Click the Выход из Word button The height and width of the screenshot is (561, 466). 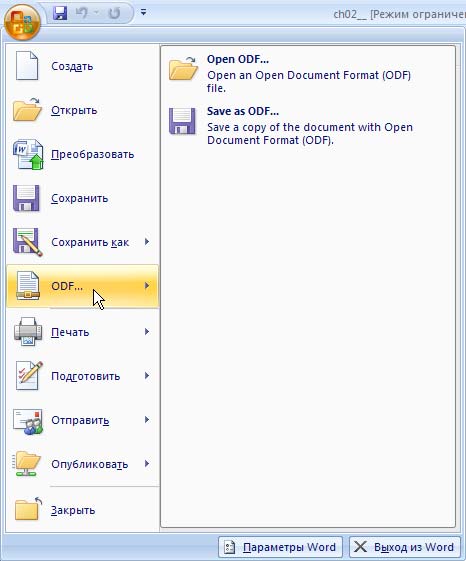point(405,547)
